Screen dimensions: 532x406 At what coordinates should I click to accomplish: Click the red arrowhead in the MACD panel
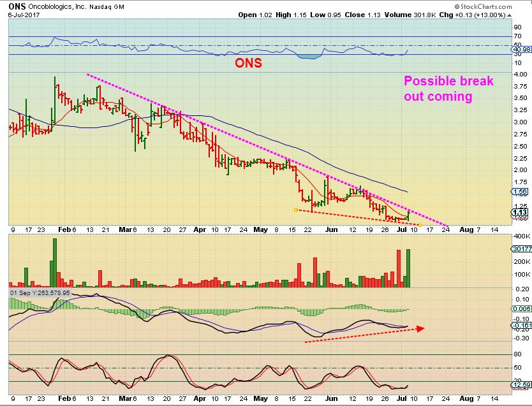point(420,328)
